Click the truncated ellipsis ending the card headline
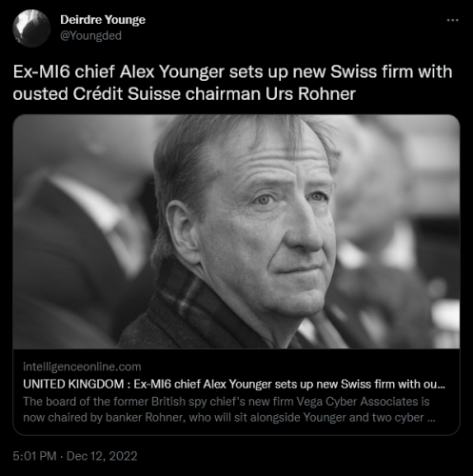The image size is (473, 476). [442, 387]
